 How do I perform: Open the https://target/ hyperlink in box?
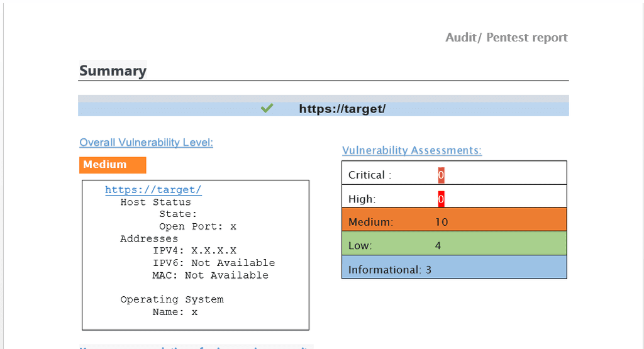153,190
